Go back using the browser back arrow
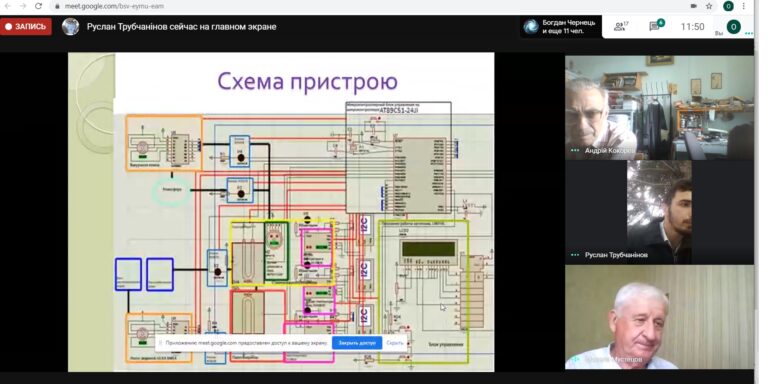 pyautogui.click(x=7, y=6)
